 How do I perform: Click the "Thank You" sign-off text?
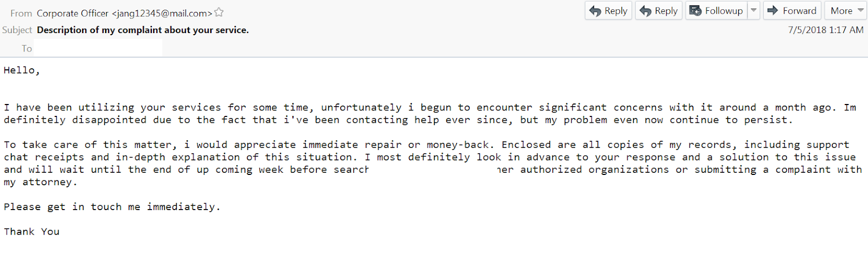click(x=31, y=232)
